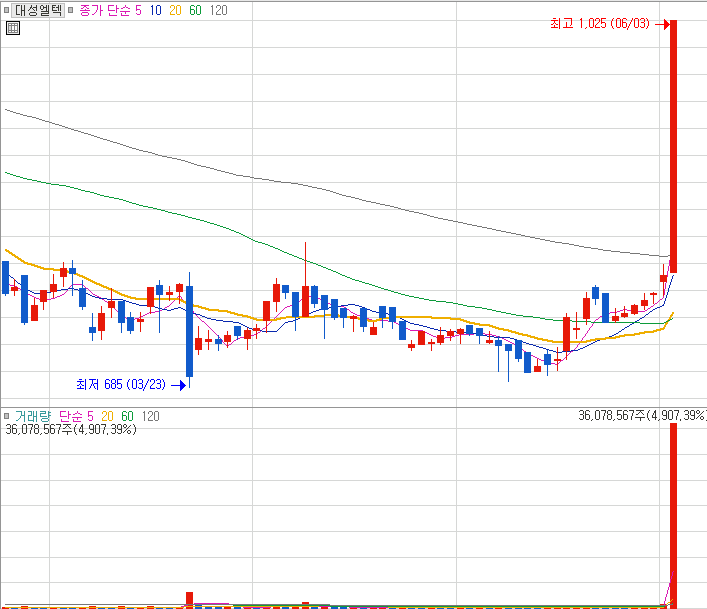707x609 pixels.
Task: Select the volume 5-day average
Action: tap(91, 416)
